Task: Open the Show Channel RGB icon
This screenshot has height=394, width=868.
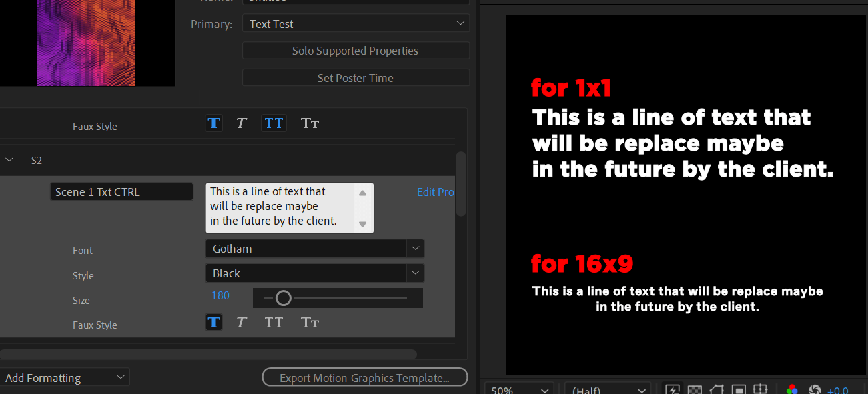Action: click(x=793, y=389)
